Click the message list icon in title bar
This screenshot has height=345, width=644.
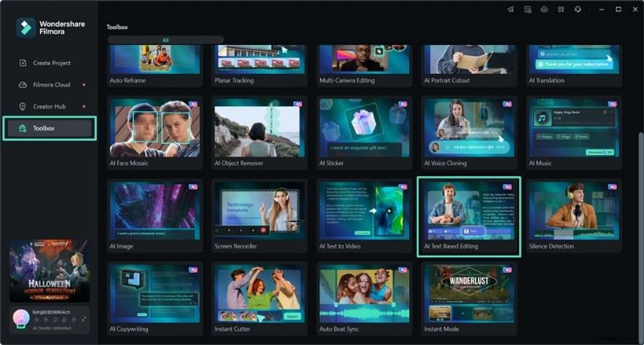click(x=526, y=9)
